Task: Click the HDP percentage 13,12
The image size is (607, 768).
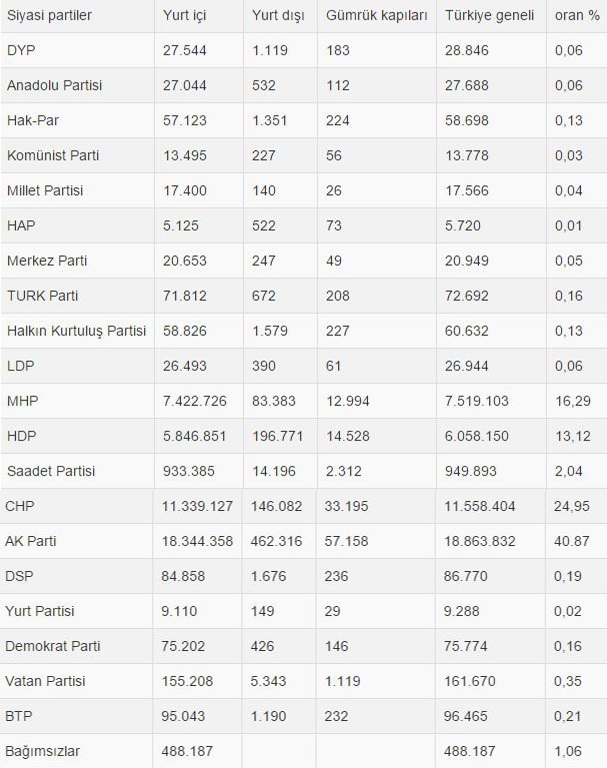Action: tap(572, 436)
